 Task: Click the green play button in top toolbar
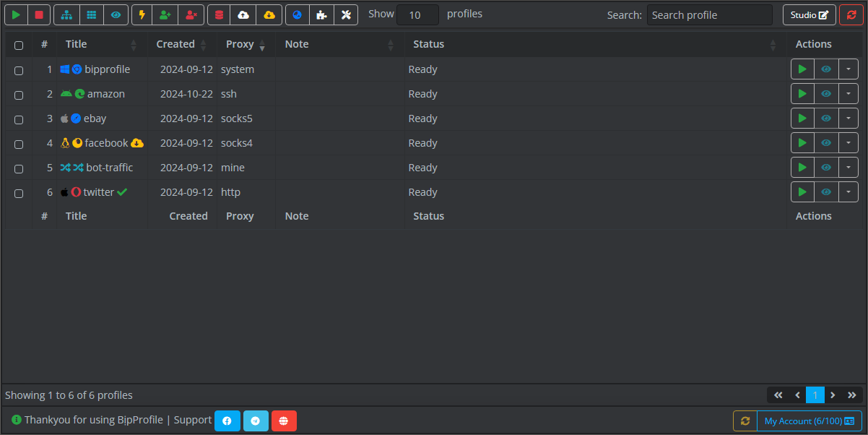(16, 14)
